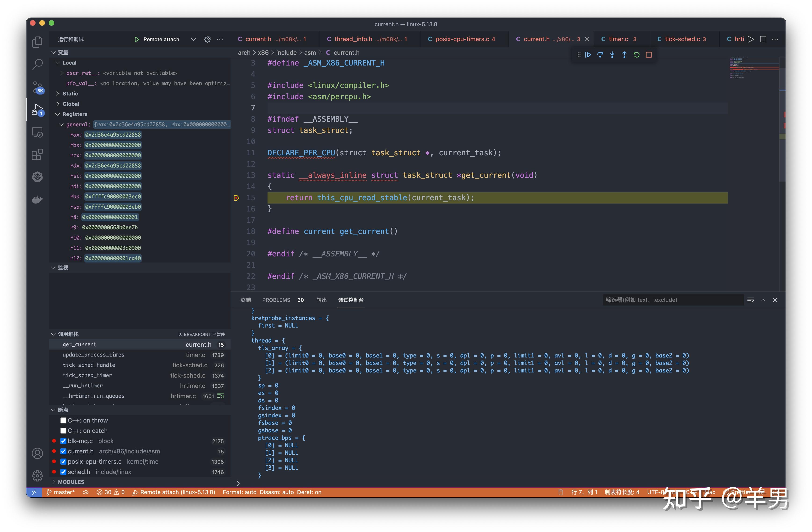Open the Source Control view

37,87
